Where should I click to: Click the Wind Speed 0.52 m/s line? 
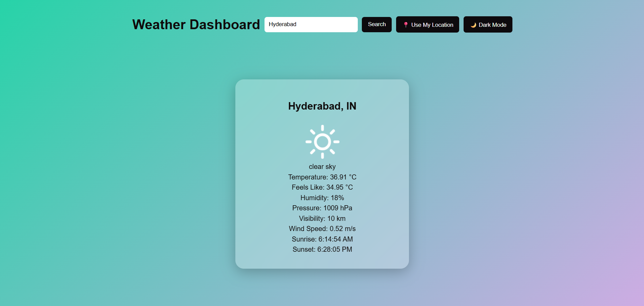click(322, 229)
